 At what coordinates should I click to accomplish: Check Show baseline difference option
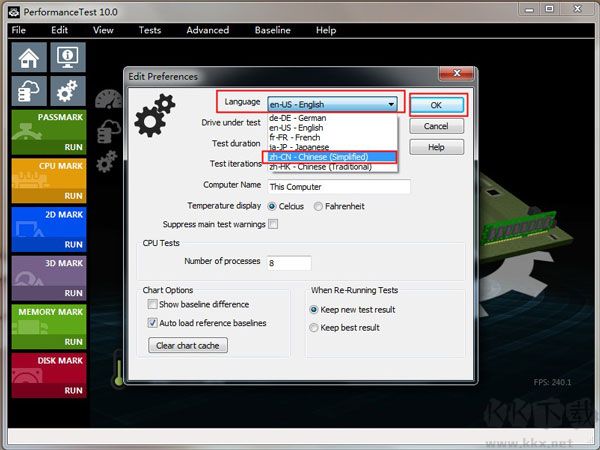click(152, 305)
